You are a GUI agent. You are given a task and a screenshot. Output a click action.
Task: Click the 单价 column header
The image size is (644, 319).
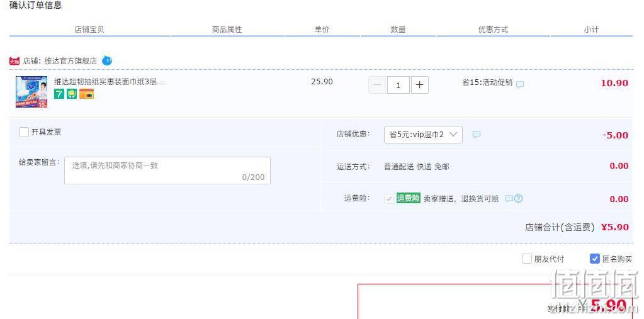tap(322, 30)
